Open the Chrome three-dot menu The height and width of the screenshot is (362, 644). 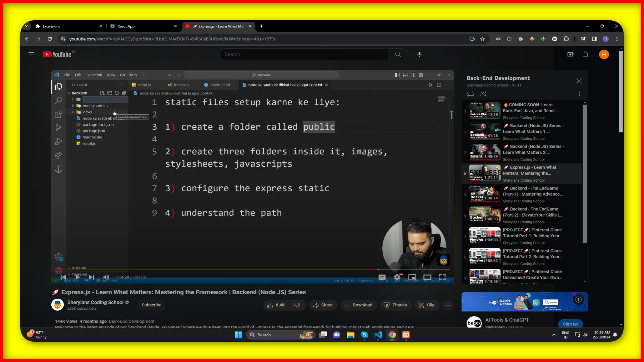point(617,39)
